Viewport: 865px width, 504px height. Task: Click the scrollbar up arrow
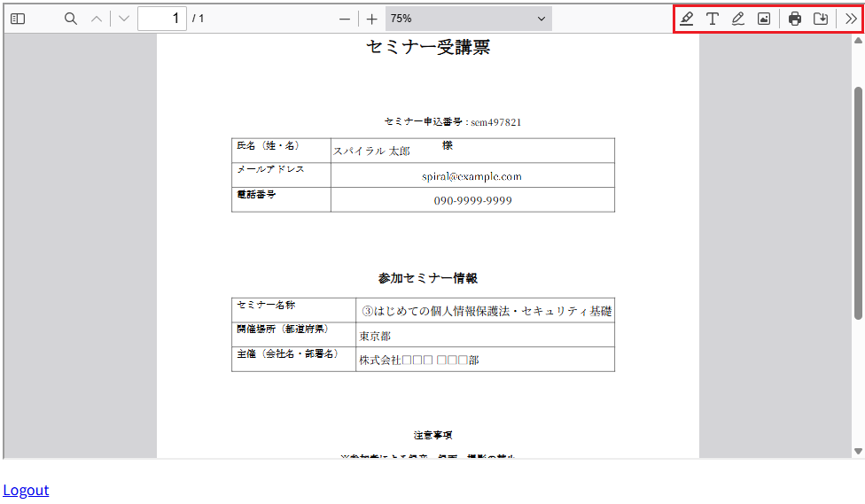(x=857, y=40)
